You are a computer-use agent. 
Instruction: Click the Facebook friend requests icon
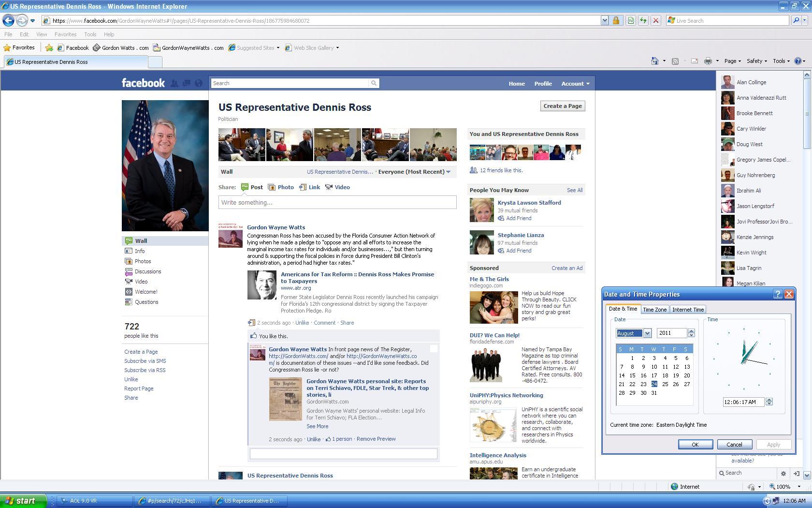[x=174, y=83]
